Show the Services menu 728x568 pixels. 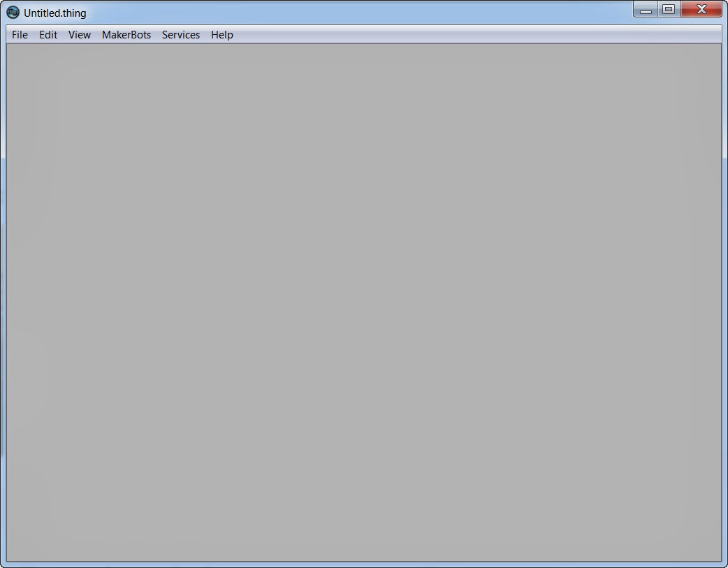click(181, 35)
